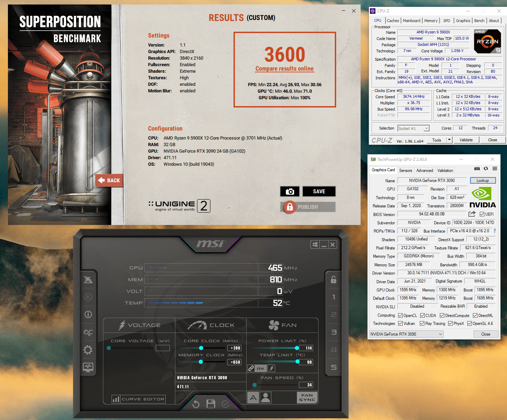Click the Lookup button in GPU-Z

(x=483, y=181)
